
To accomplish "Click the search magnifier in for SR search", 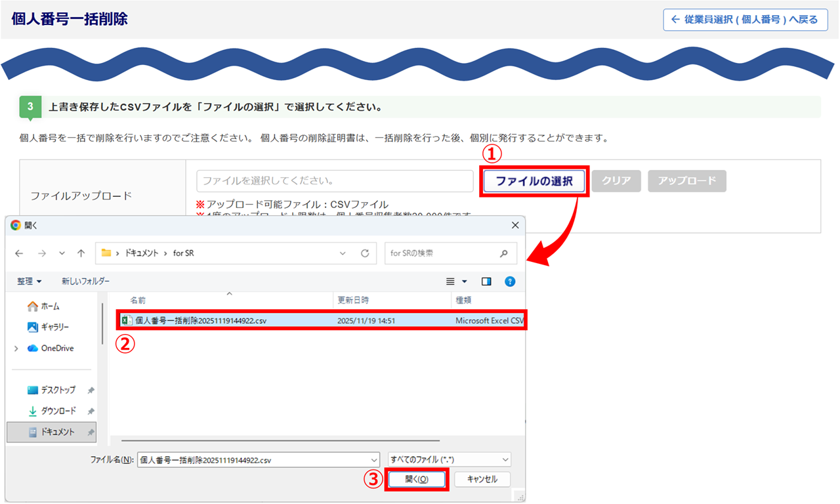I will coord(503,253).
